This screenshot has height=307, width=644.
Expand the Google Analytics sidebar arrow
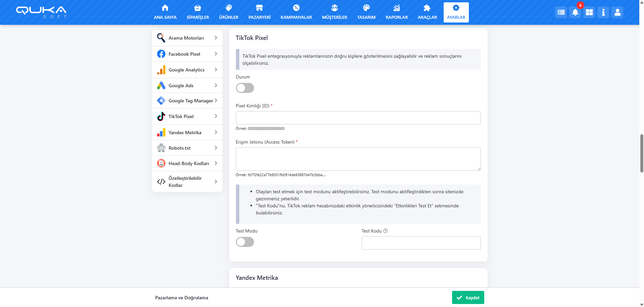[x=216, y=70]
